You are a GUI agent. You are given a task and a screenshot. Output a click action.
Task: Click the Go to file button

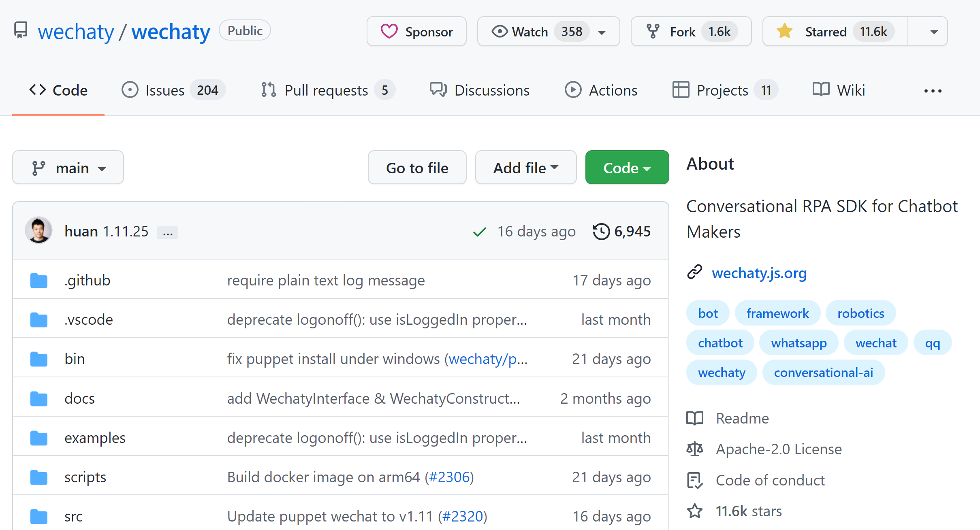pyautogui.click(x=417, y=168)
